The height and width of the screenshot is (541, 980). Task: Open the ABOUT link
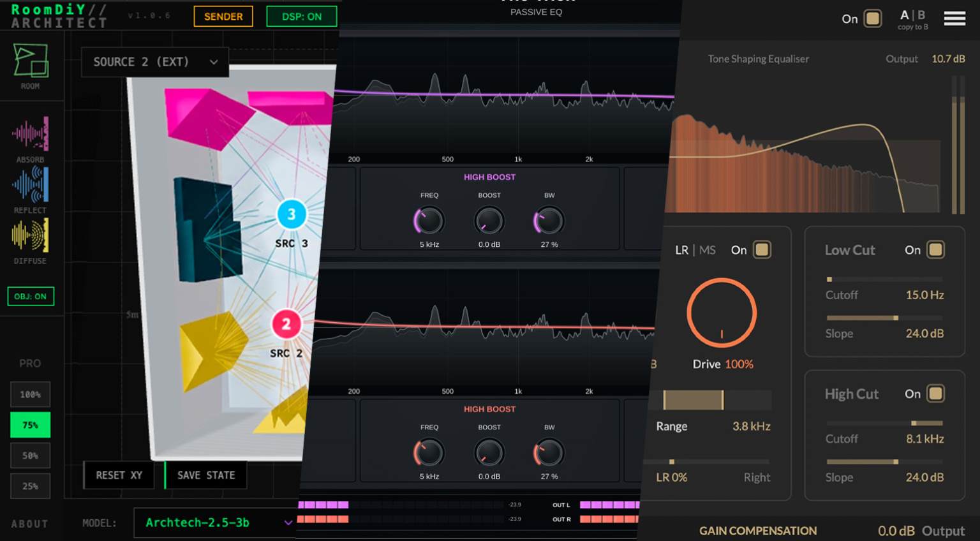[29, 524]
